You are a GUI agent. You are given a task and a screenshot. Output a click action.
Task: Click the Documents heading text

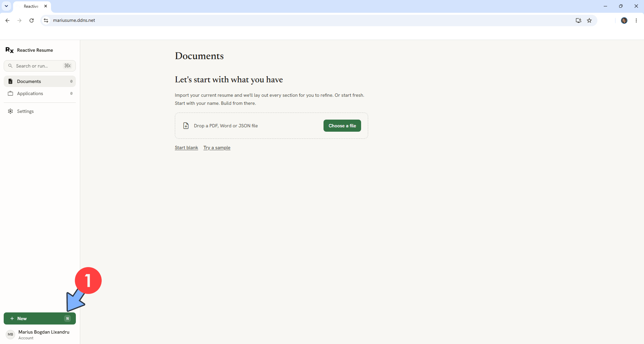[x=199, y=56]
